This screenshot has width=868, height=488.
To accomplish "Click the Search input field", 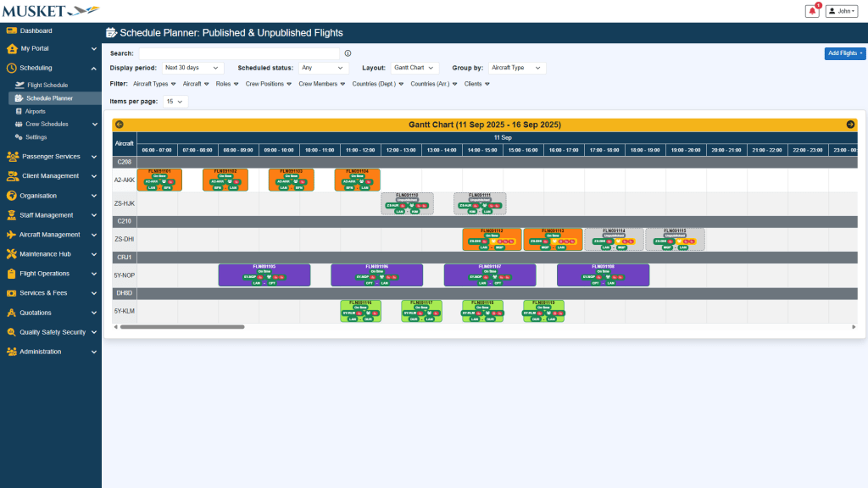I will click(239, 53).
